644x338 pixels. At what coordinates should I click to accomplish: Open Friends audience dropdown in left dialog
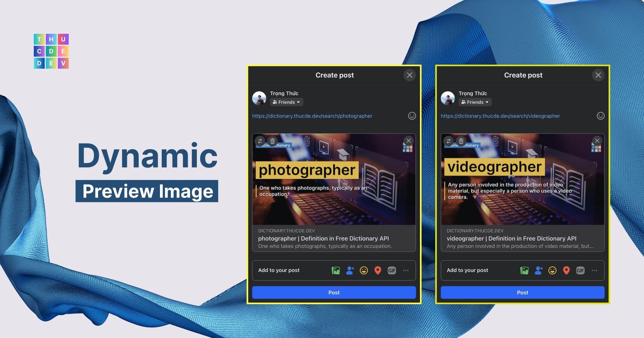[286, 102]
